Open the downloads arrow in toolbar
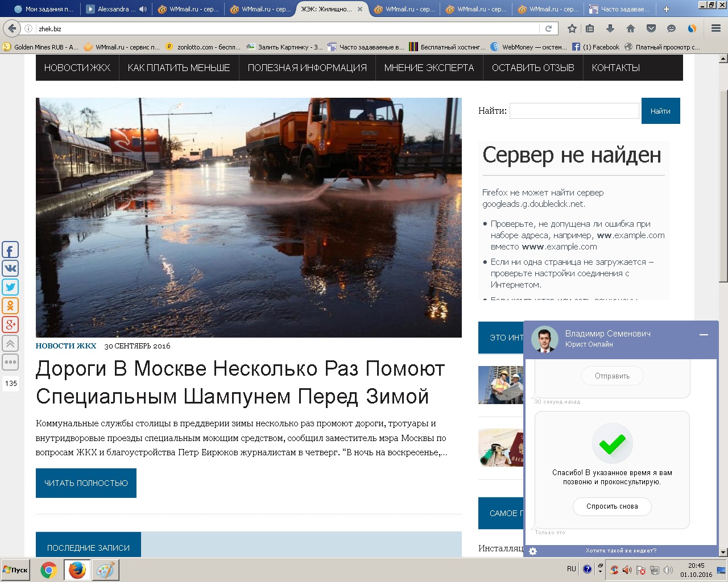Image resolution: width=728 pixels, height=582 pixels. click(610, 28)
